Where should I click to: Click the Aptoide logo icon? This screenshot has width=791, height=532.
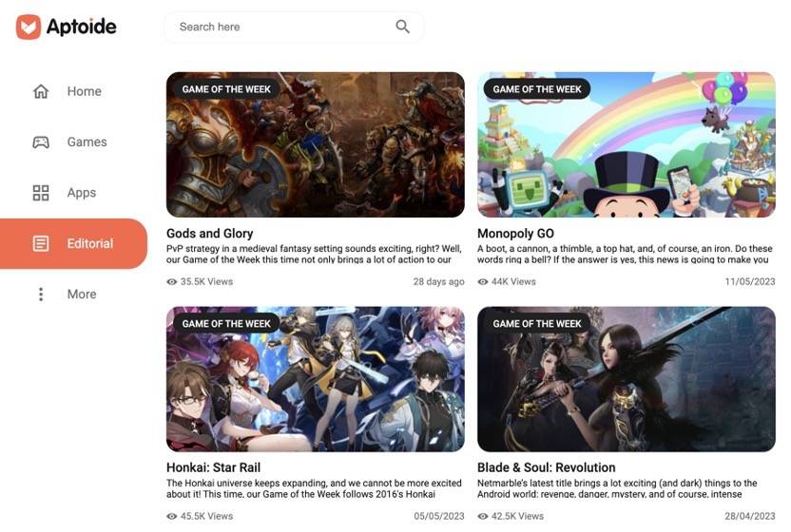coord(29,27)
